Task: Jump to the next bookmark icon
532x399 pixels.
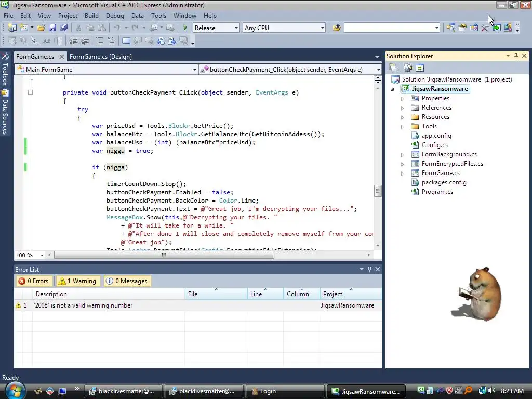Action: click(149, 41)
